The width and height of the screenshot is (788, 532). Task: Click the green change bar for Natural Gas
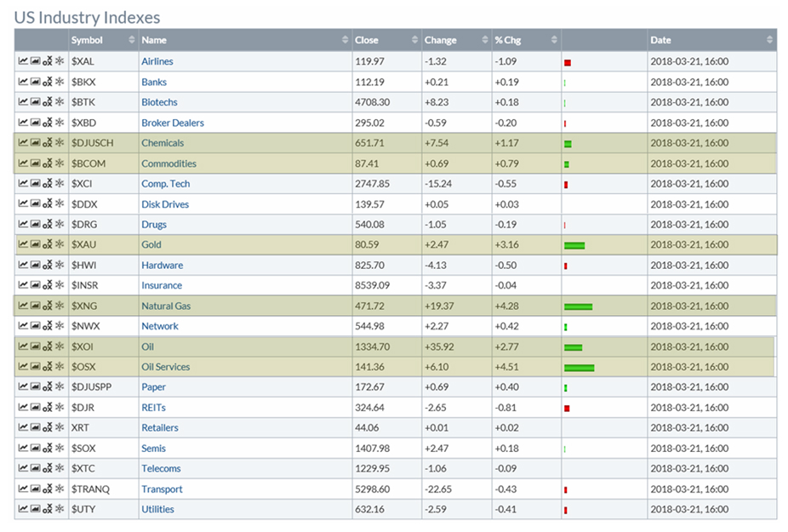[578, 306]
